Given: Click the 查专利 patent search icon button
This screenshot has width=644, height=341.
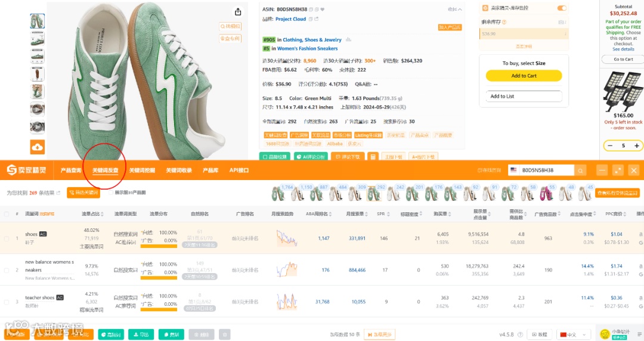Looking at the screenshot, I should [230, 38].
